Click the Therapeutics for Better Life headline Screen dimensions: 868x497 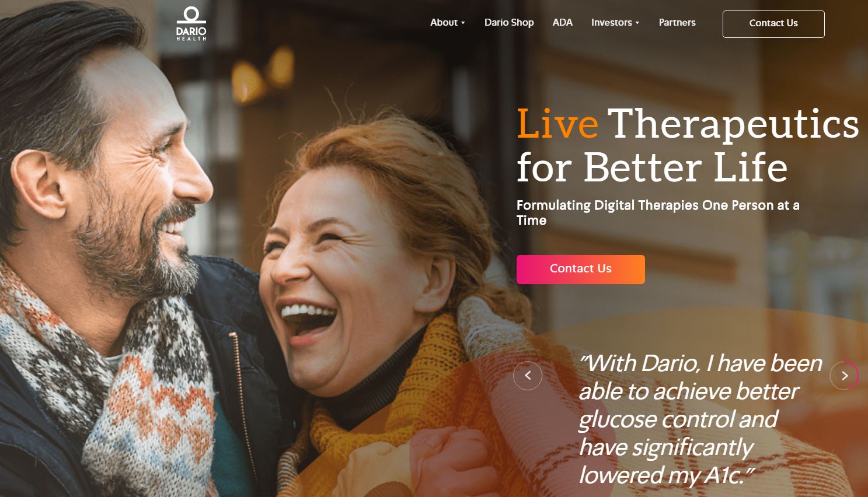(688, 146)
